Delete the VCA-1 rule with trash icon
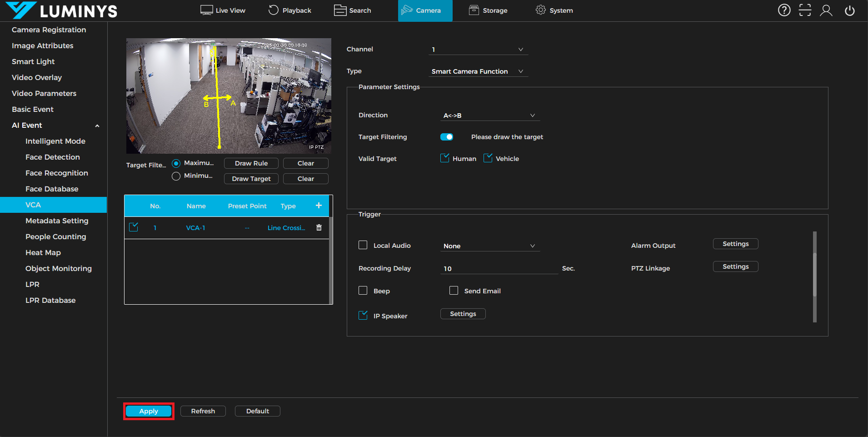 pyautogui.click(x=319, y=227)
